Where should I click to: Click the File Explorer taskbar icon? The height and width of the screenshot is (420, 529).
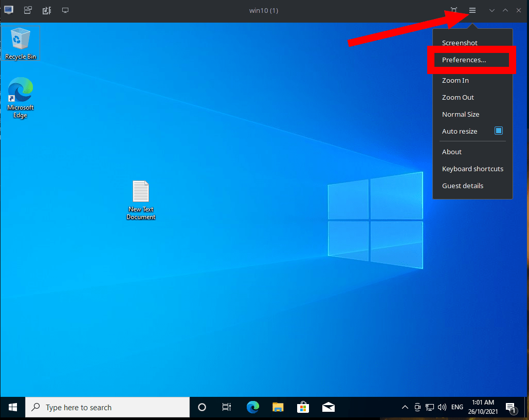click(x=278, y=407)
